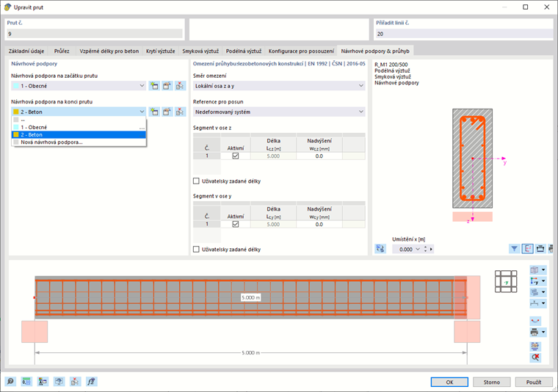The height and width of the screenshot is (392, 558).
Task: Create new design support for member start
Action: tap(154, 86)
